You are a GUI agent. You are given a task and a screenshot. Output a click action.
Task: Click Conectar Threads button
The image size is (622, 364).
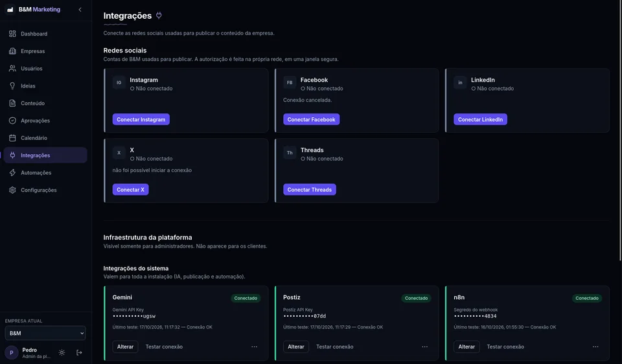click(310, 190)
